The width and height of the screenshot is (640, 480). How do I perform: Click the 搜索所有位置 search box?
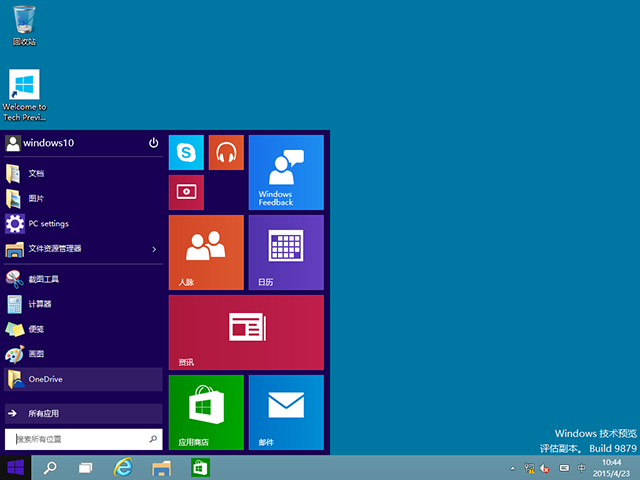(x=78, y=439)
